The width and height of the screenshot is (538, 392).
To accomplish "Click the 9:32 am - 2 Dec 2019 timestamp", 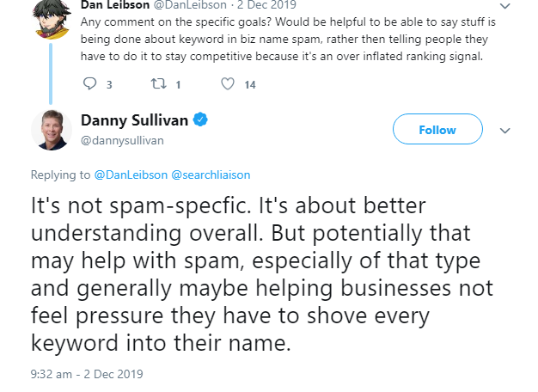I will (x=85, y=373).
